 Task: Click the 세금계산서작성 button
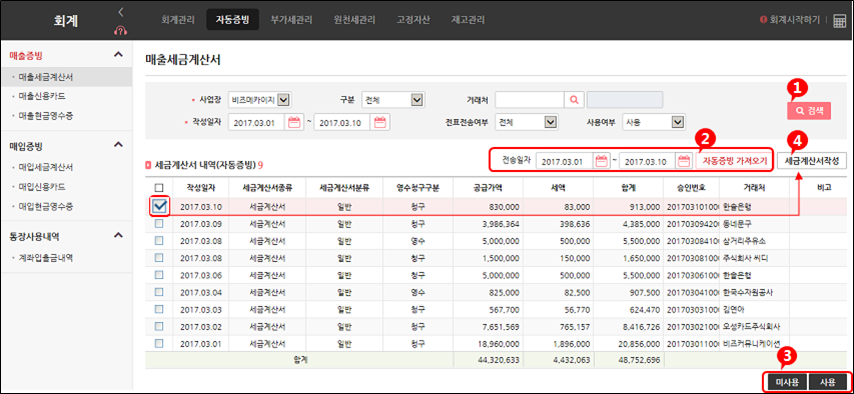tap(812, 161)
